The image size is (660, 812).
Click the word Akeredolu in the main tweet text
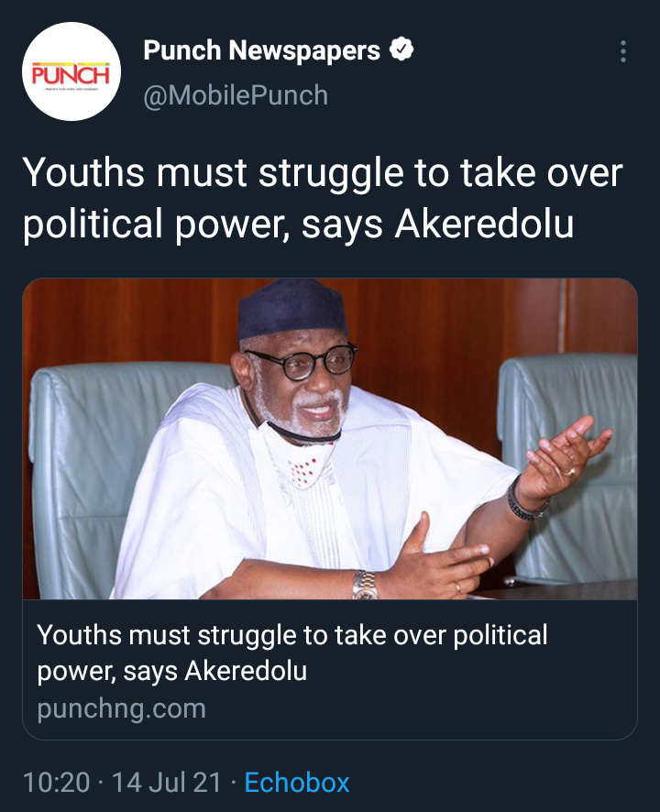484,224
